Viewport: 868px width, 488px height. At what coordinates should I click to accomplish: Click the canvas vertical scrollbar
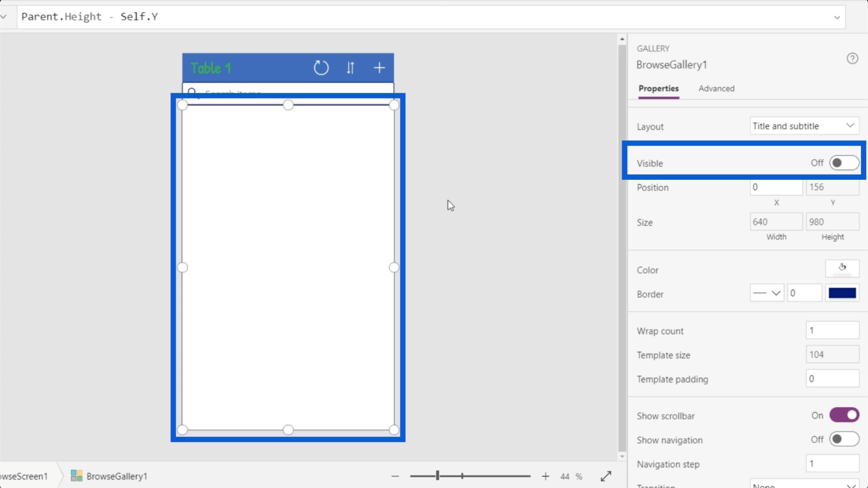point(622,248)
